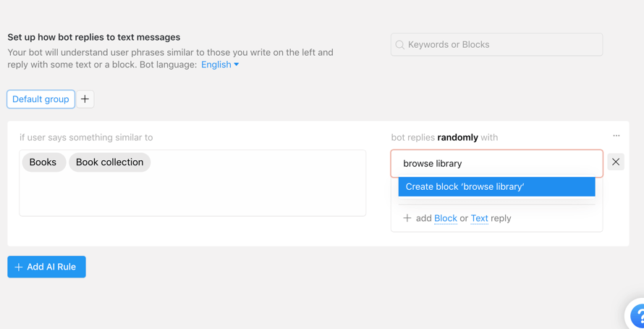Screen dimensions: 644x329
Task: Focus the Keywords or Blocks search field
Action: click(503, 45)
